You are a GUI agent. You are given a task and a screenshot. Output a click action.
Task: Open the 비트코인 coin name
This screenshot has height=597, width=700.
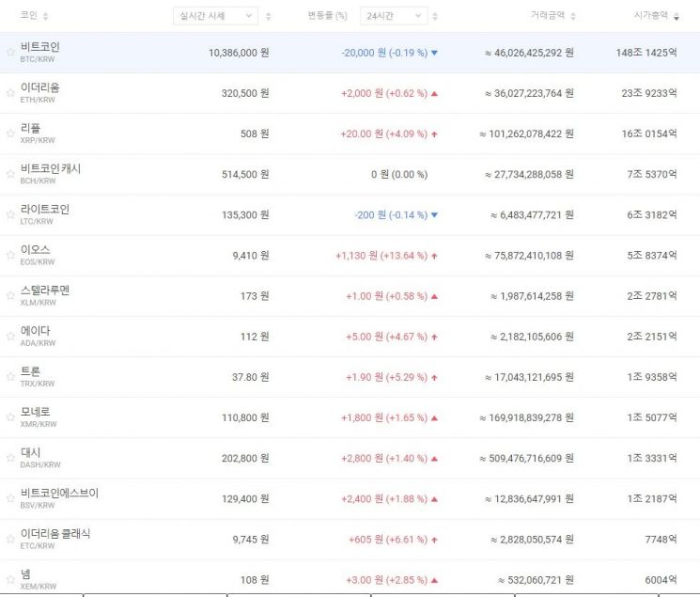coord(39,47)
